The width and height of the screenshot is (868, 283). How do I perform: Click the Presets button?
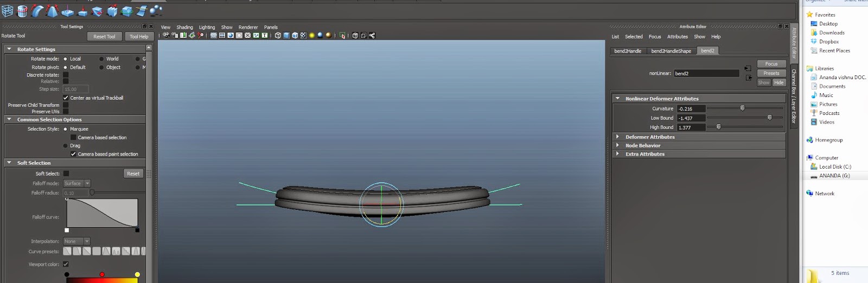click(x=771, y=73)
